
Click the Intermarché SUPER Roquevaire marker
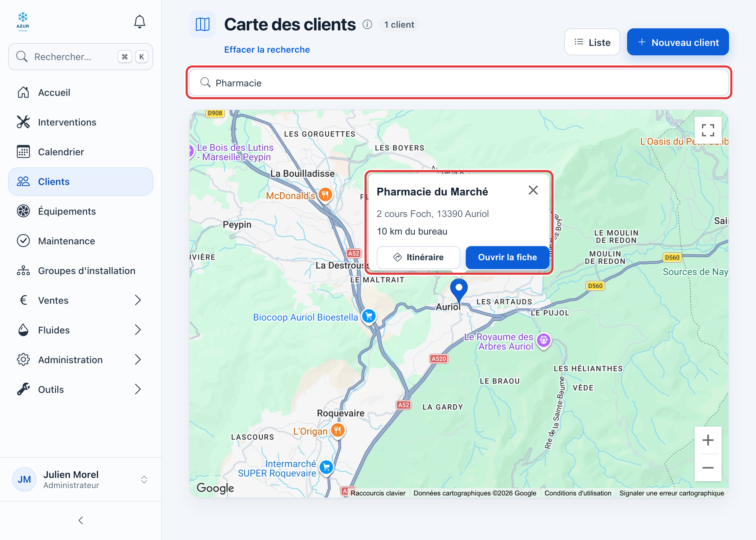pyautogui.click(x=326, y=467)
